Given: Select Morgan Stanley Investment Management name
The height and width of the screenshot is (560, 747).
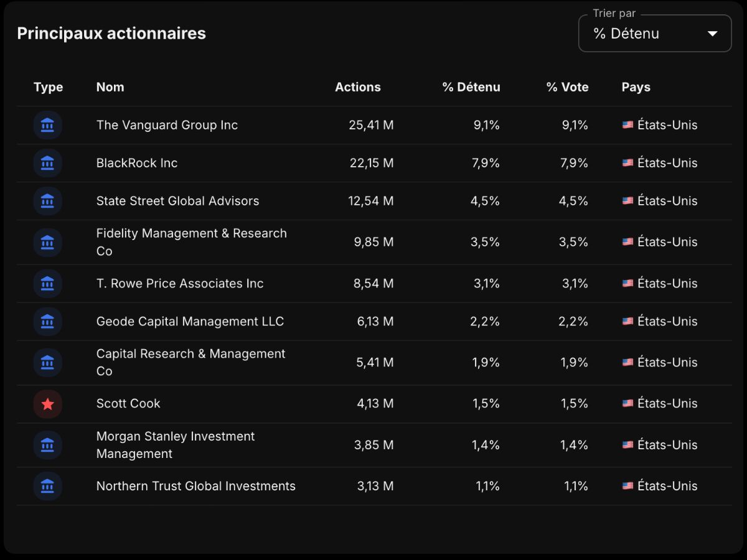Looking at the screenshot, I should tap(176, 445).
